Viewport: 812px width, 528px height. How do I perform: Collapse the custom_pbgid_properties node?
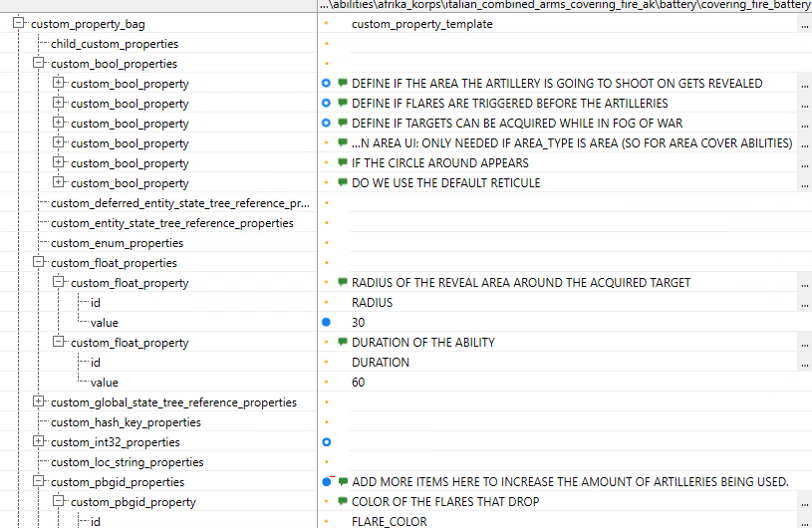point(39,482)
